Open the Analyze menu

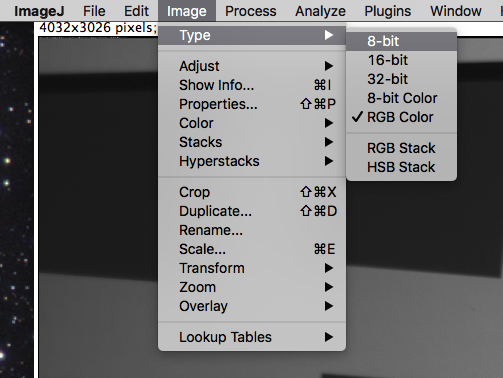tap(320, 11)
